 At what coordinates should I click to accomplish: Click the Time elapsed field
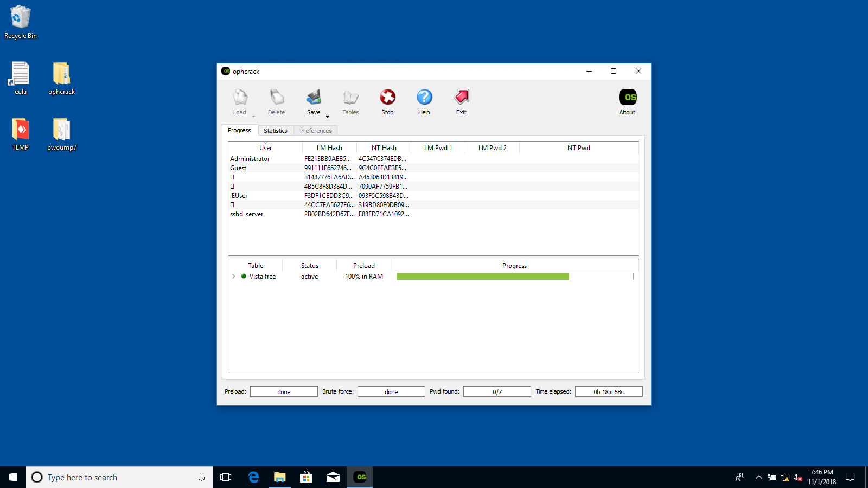[x=609, y=391]
